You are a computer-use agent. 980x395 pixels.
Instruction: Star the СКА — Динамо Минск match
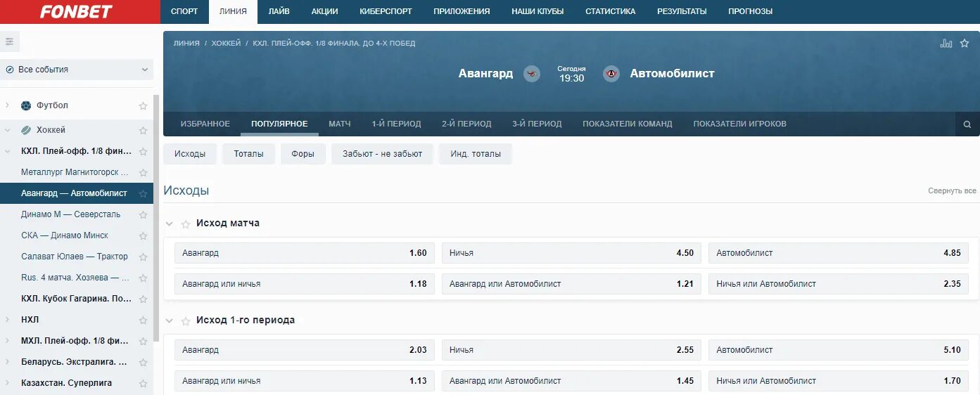(x=144, y=235)
